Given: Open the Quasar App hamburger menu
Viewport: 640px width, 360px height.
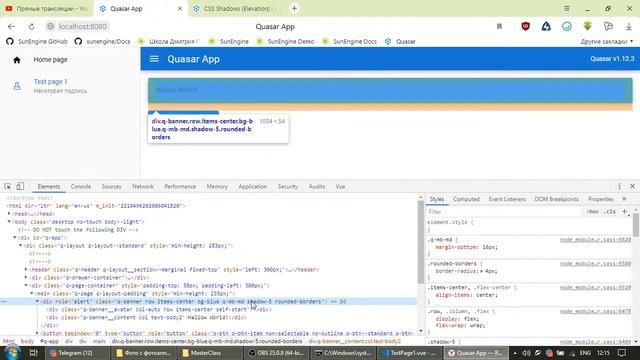Looking at the screenshot, I should [x=154, y=59].
